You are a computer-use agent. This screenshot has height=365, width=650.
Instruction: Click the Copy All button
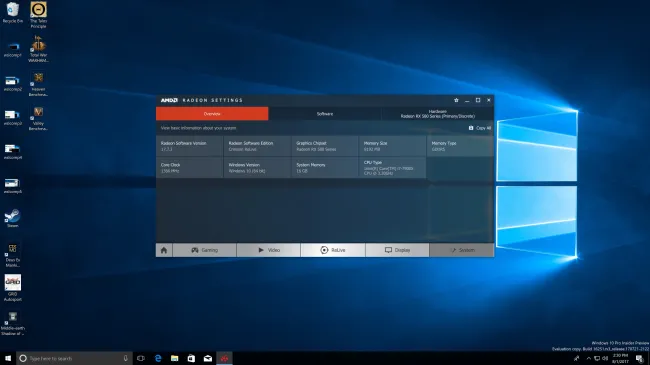coord(480,128)
